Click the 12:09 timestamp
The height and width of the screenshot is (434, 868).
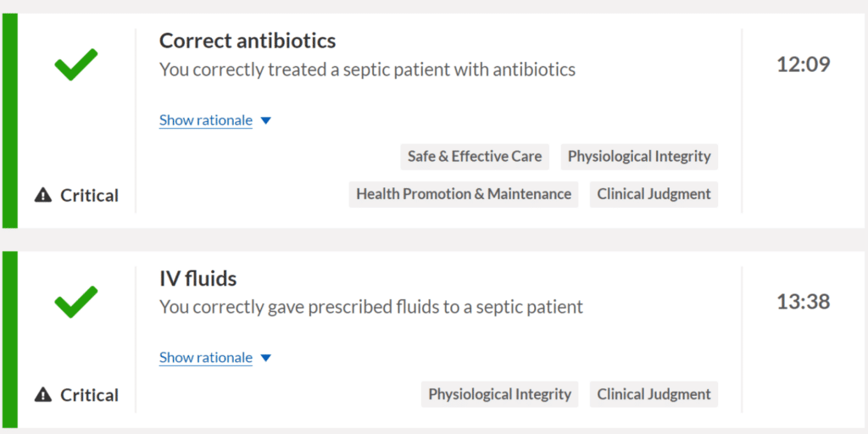tap(804, 64)
